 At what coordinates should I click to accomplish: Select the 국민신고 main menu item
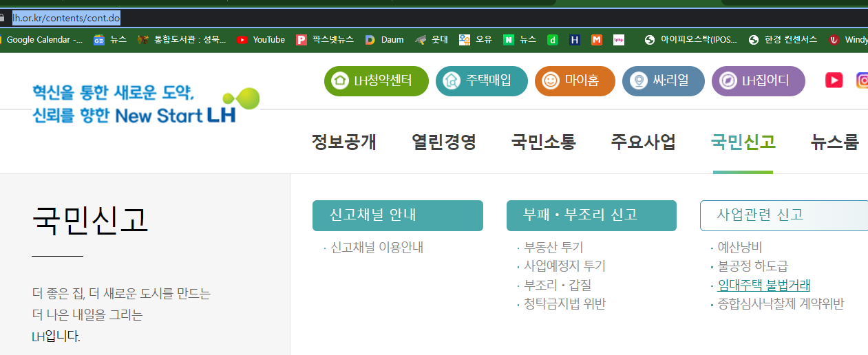click(743, 142)
